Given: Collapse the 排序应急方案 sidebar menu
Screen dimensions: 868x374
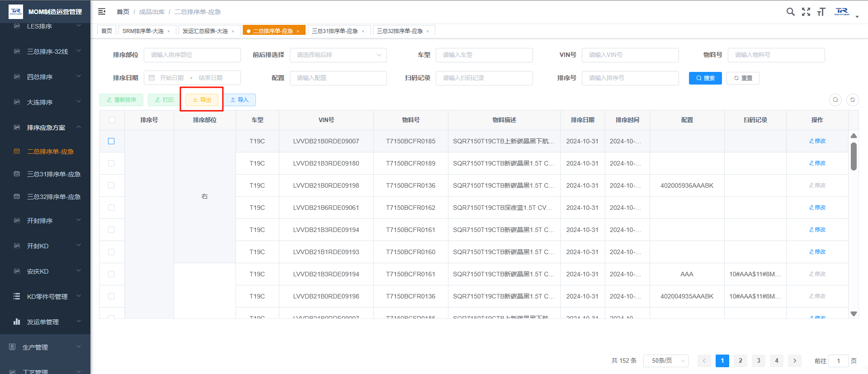Looking at the screenshot, I should tap(45, 128).
